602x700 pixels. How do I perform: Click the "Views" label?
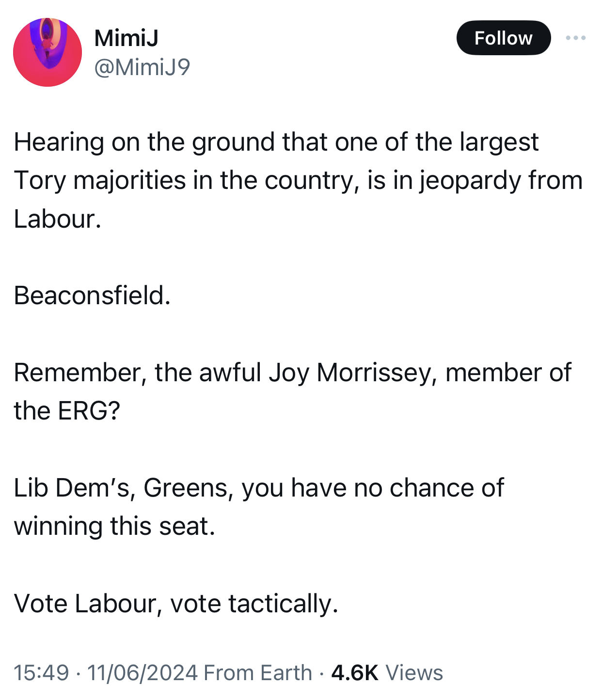click(x=414, y=672)
